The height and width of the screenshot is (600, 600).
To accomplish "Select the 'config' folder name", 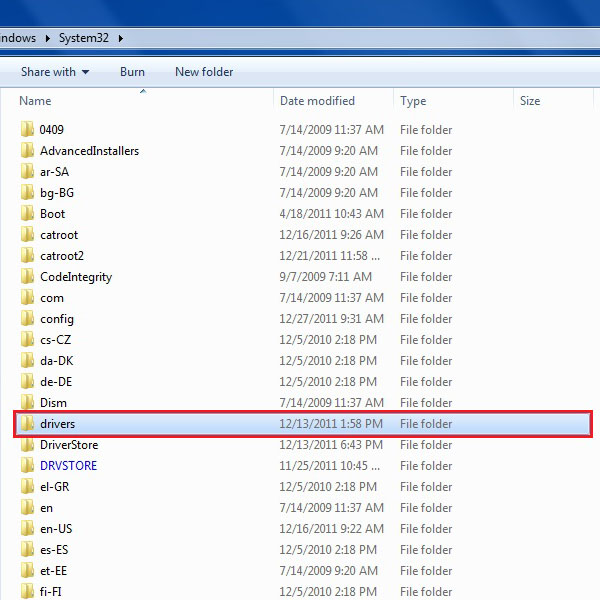I will (57, 320).
